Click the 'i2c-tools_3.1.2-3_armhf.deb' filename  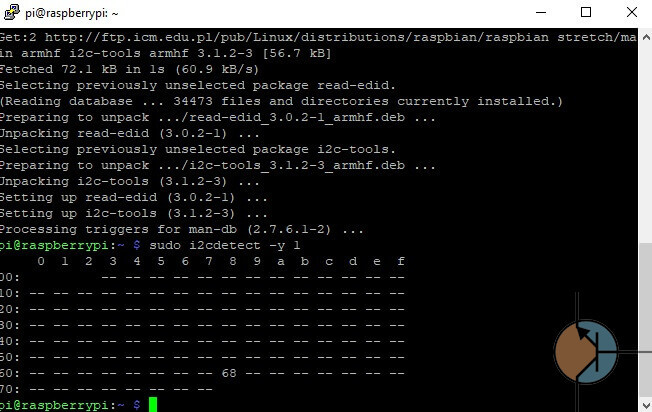[297, 165]
